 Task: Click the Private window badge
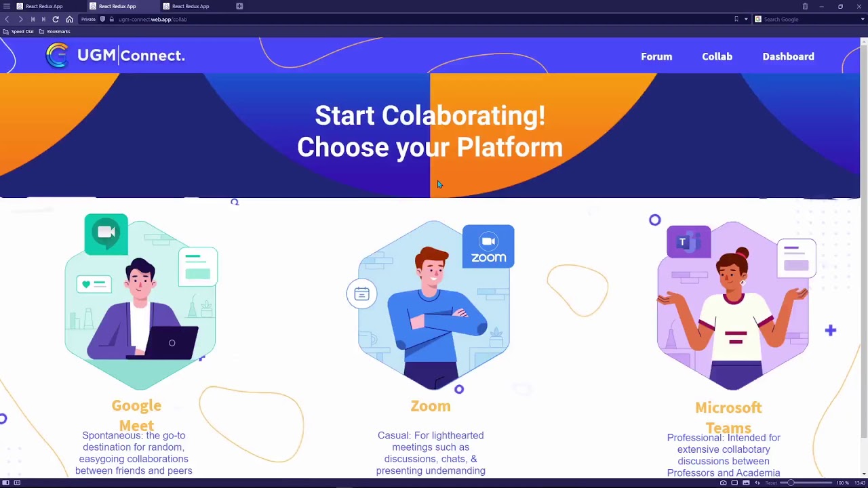pyautogui.click(x=89, y=19)
